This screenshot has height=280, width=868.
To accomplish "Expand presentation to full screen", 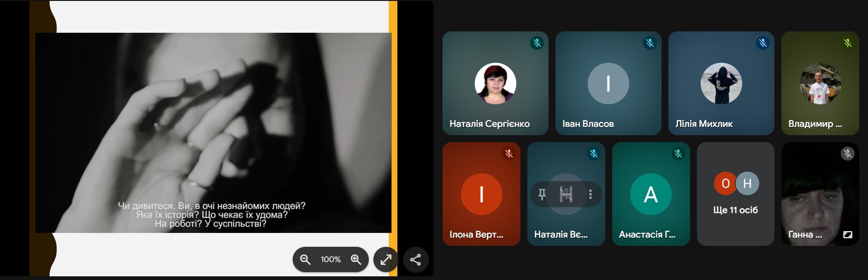I will coord(385,260).
